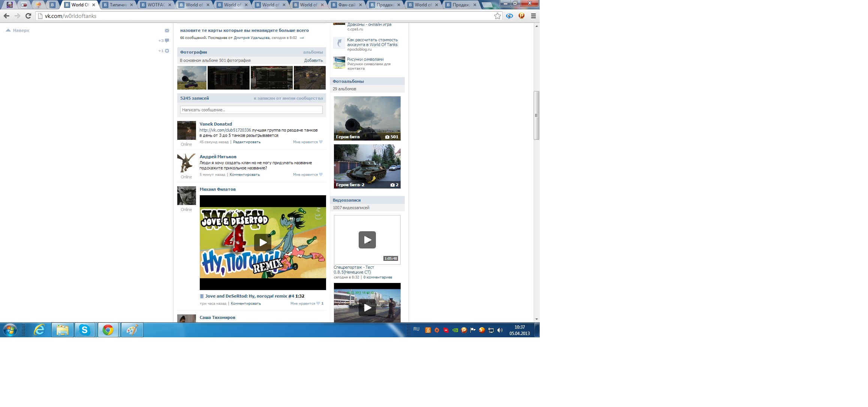Play the Jove & DeSeRtod Ну, погоди video
868x407 pixels.
(x=263, y=242)
